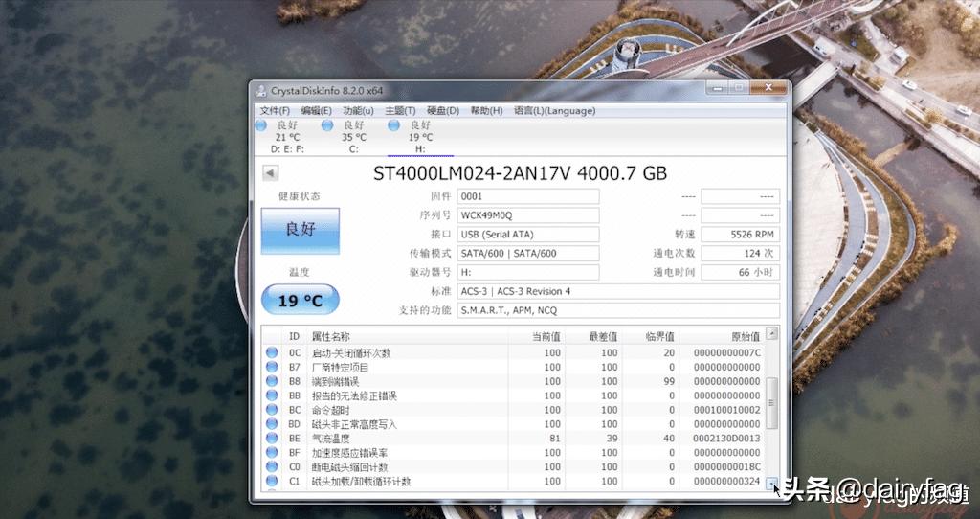Select the 端到端错误 attribute row
This screenshot has width=980, height=519.
coord(513,381)
